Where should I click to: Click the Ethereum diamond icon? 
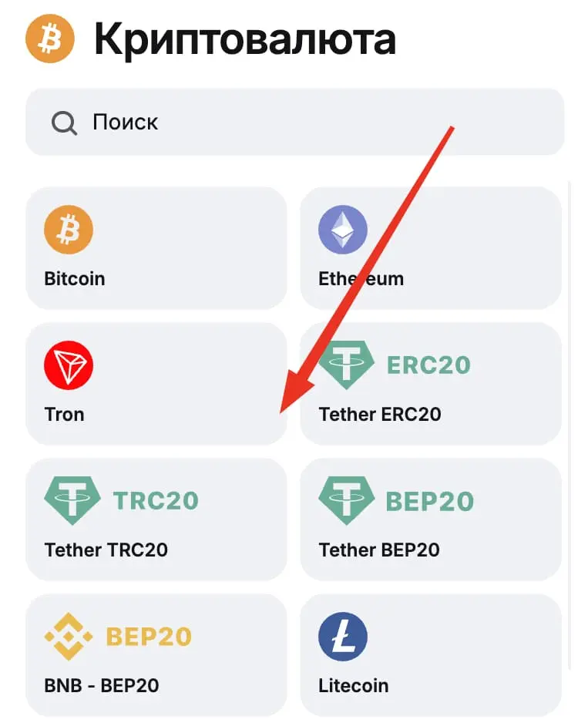[342, 230]
